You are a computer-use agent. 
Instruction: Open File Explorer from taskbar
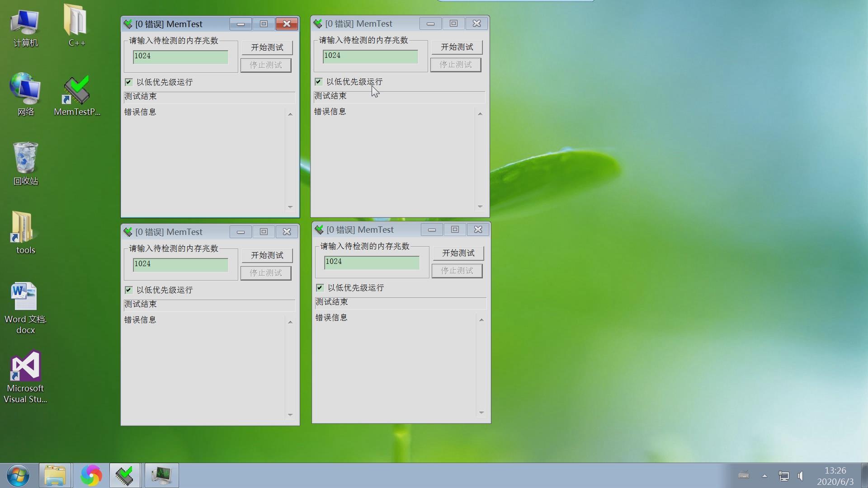coord(55,475)
